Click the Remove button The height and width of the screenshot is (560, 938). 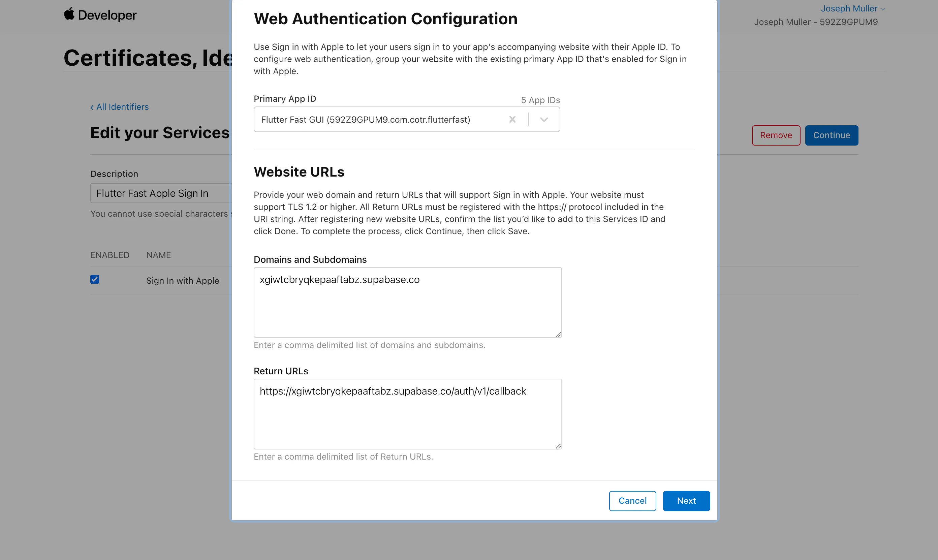(776, 135)
